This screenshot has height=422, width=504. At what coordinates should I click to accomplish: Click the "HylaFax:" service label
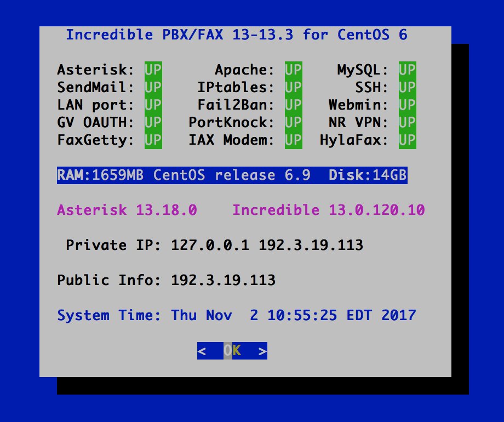coord(354,140)
